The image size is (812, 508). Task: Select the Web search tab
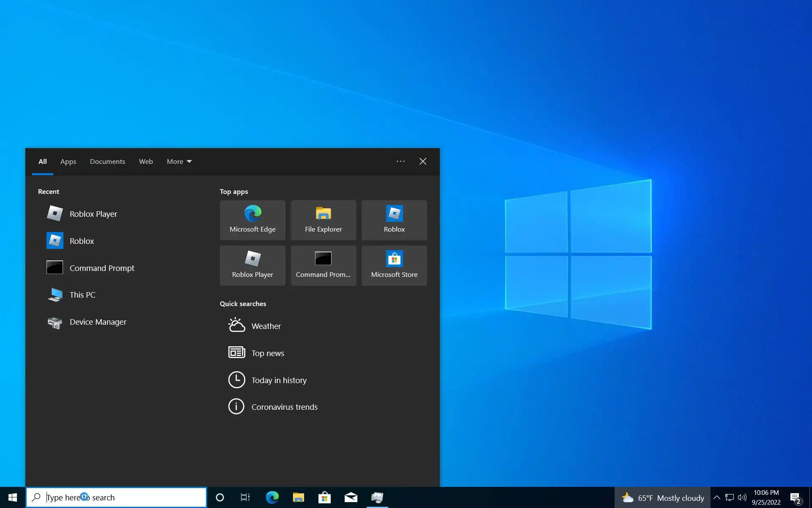[x=146, y=162]
